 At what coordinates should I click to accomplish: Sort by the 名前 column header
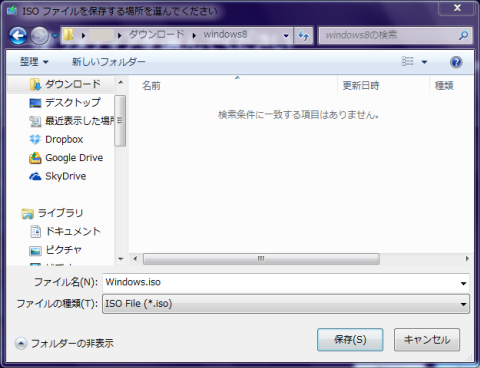coord(151,86)
